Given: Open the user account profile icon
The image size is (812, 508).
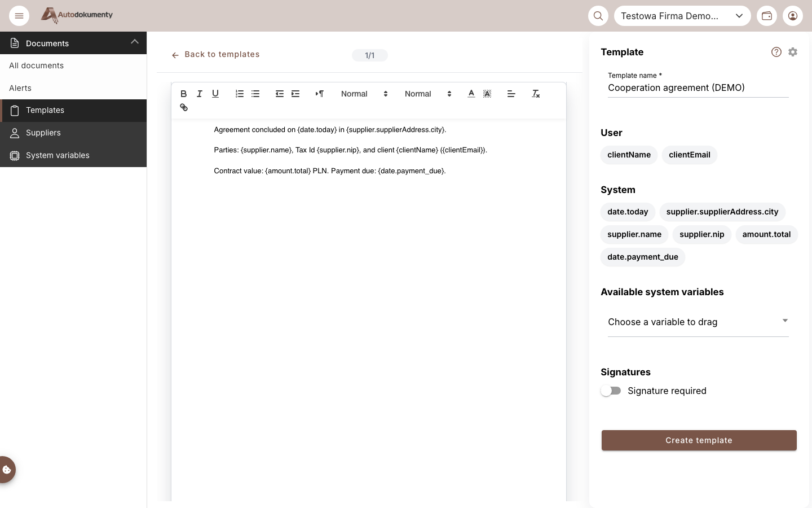Looking at the screenshot, I should click(x=793, y=16).
